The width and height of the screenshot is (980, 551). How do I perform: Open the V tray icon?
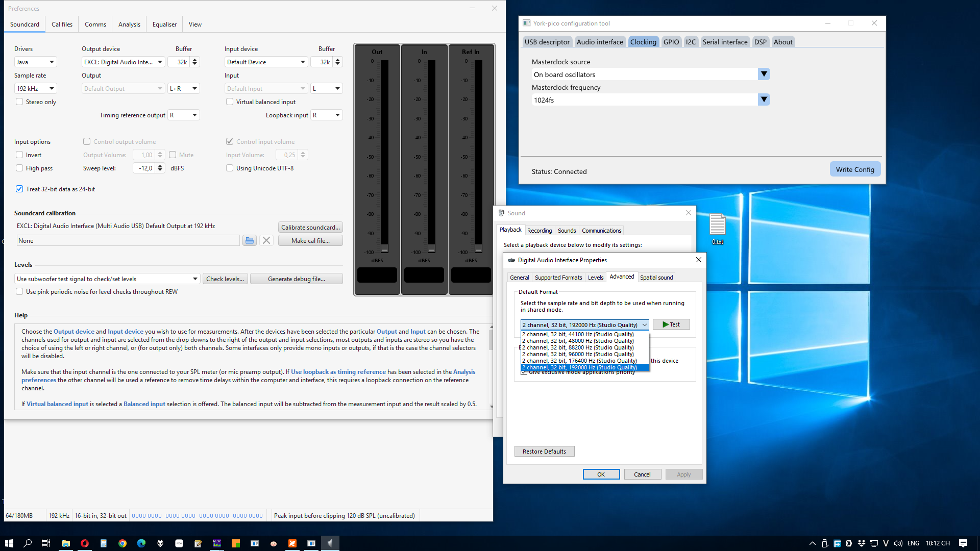(886, 543)
